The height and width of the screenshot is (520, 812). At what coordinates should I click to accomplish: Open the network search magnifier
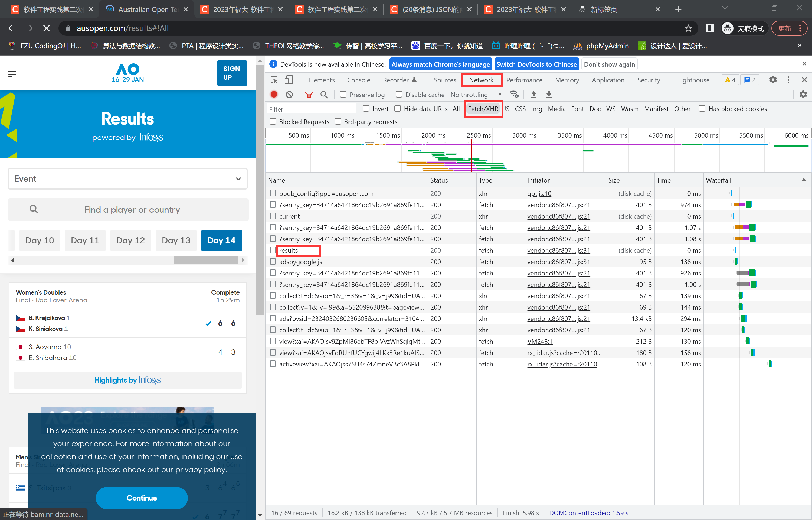324,95
